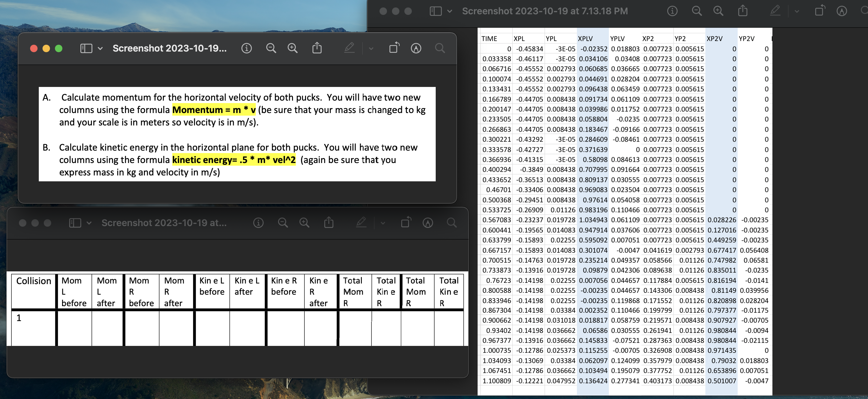Click the Collision row cell labeled 1
Image resolution: width=868 pixels, height=399 pixels.
pos(33,328)
